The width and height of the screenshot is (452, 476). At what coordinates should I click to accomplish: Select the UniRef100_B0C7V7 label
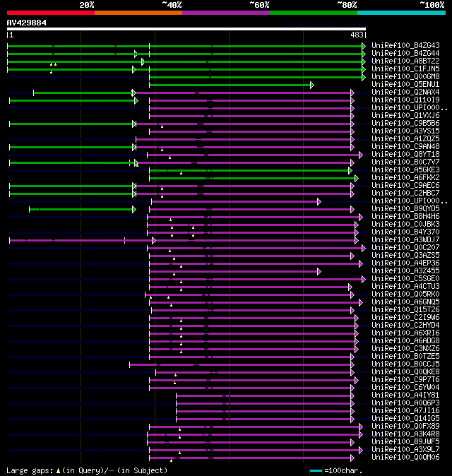[405, 162]
